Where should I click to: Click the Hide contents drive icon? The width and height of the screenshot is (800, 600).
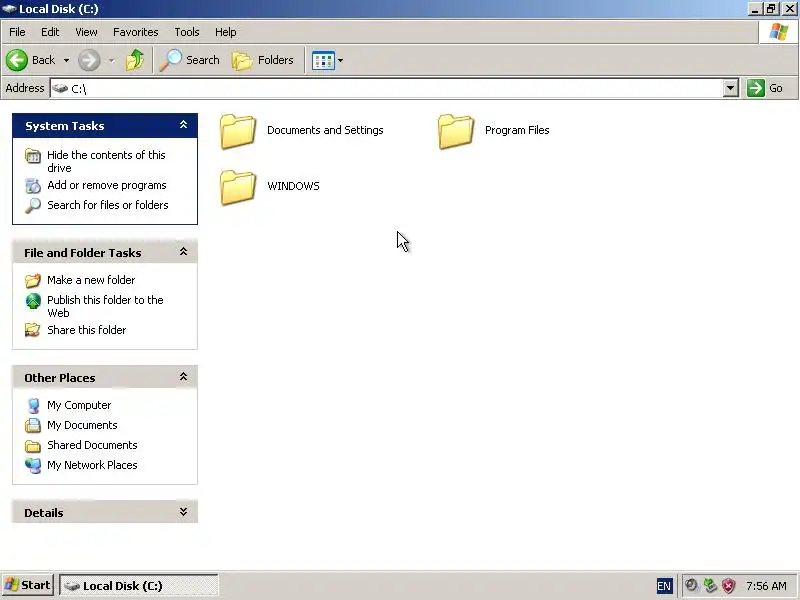tap(33, 156)
